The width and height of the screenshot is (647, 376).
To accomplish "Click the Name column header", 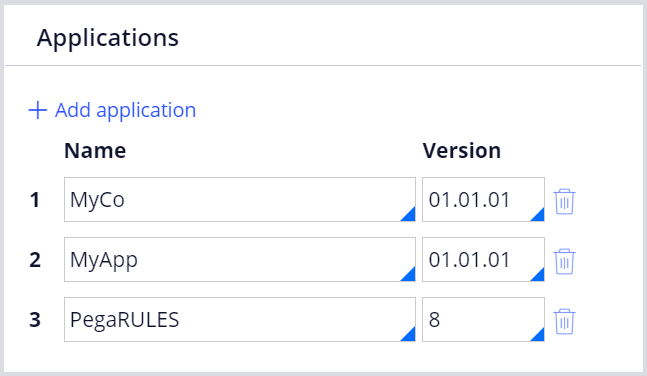I will [x=95, y=150].
